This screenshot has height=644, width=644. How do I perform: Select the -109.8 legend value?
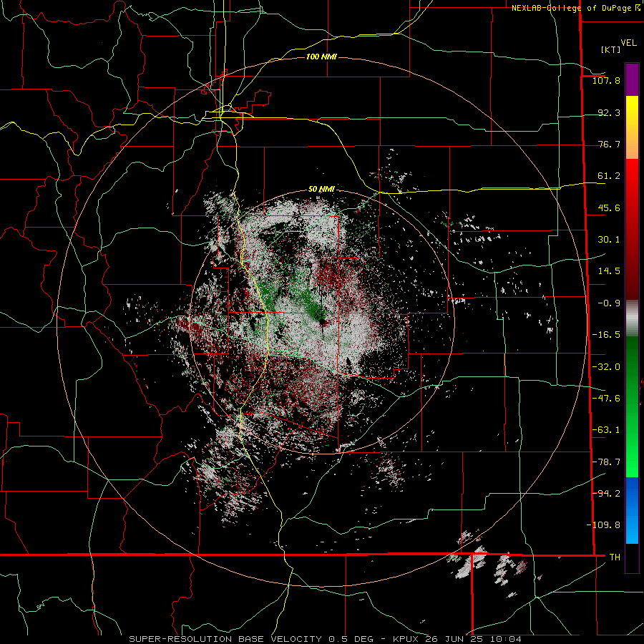pyautogui.click(x=603, y=525)
